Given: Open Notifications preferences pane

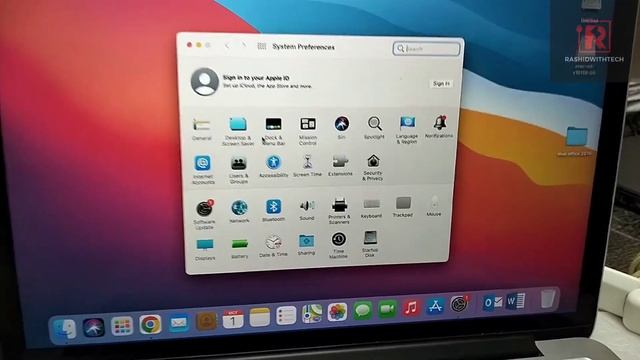Looking at the screenshot, I should pos(440,122).
